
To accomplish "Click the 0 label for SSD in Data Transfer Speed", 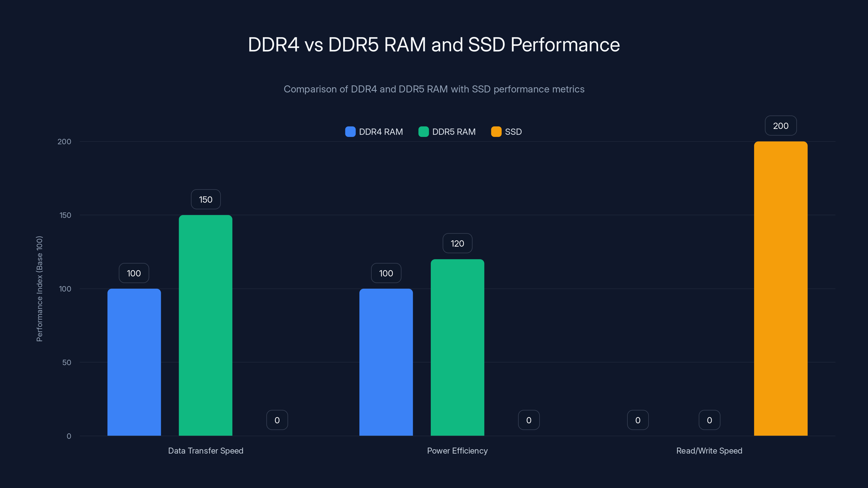I will 277,420.
